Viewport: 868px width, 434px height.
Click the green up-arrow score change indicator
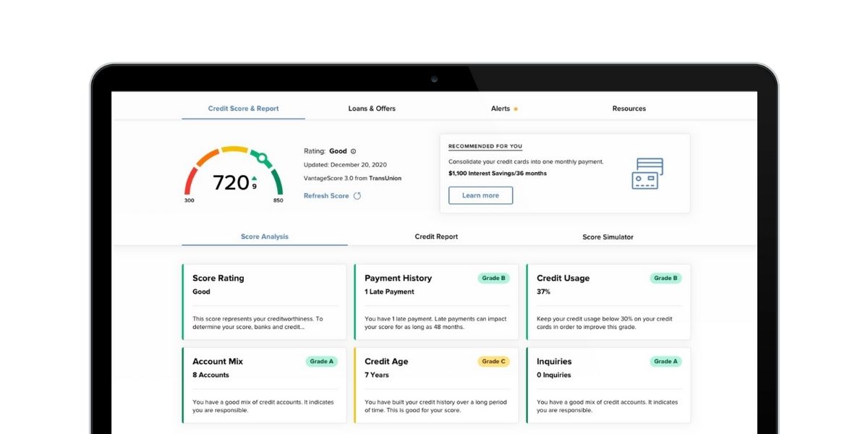point(254,178)
